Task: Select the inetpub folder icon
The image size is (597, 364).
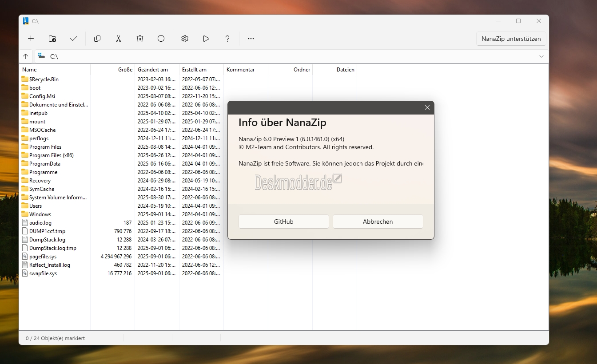Action: 25,113
